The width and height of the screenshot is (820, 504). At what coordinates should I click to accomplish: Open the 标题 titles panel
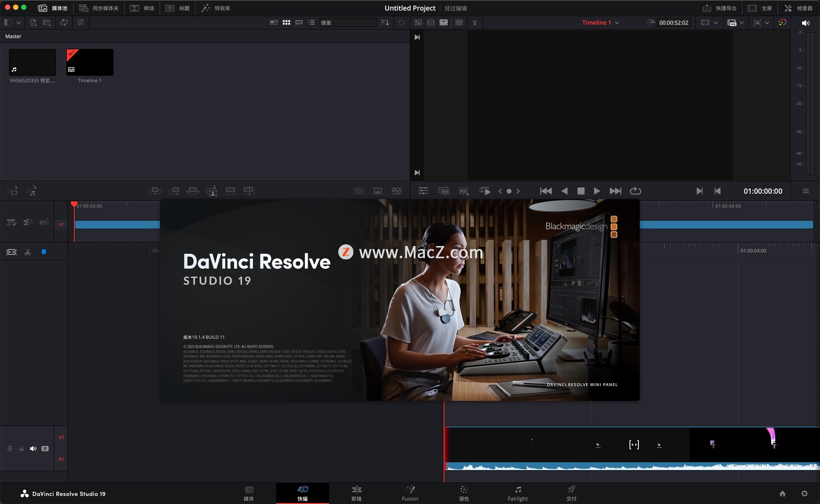pos(178,8)
